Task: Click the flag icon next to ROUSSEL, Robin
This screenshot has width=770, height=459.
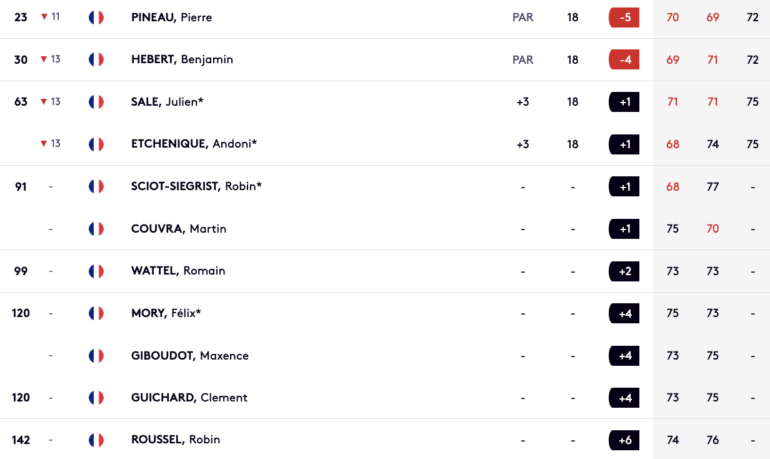Action: click(96, 440)
